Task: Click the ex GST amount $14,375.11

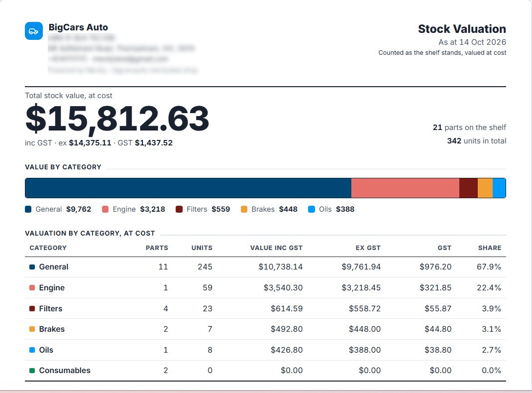Action: [x=90, y=143]
